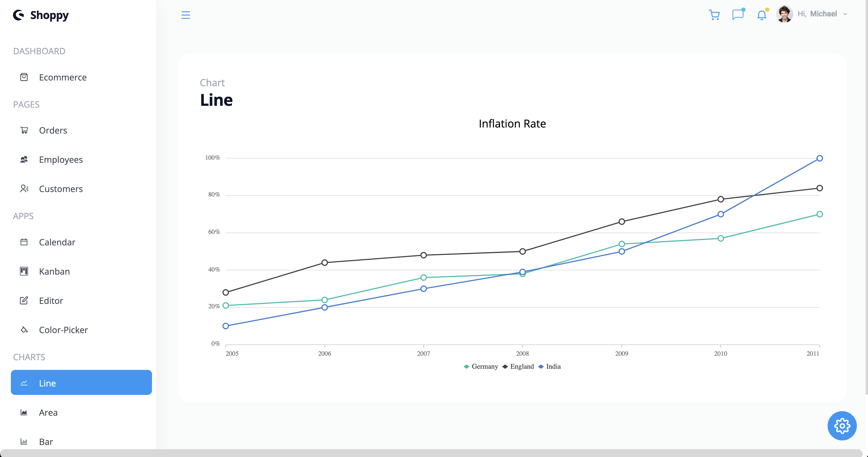Open the Employees page icon
The image size is (868, 457).
pyautogui.click(x=24, y=159)
